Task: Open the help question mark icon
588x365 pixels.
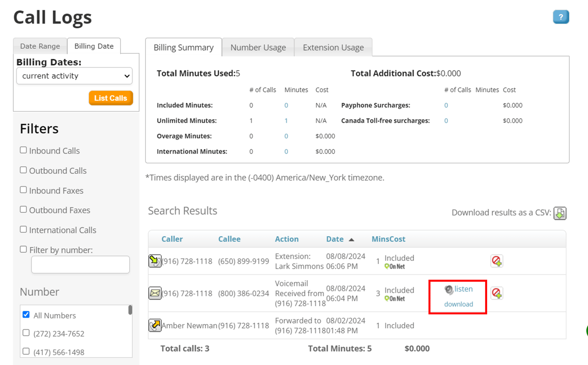Action: [x=561, y=17]
